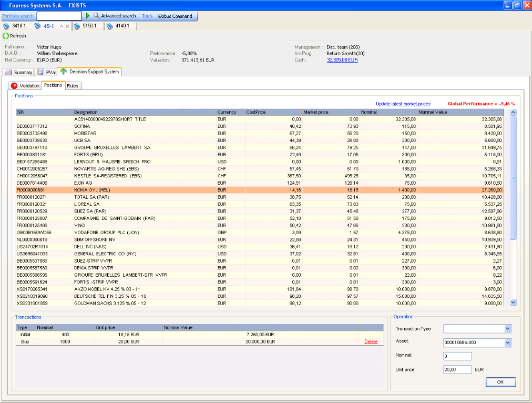
Task: Click the Summary tab chart icon
Action: click(x=8, y=72)
